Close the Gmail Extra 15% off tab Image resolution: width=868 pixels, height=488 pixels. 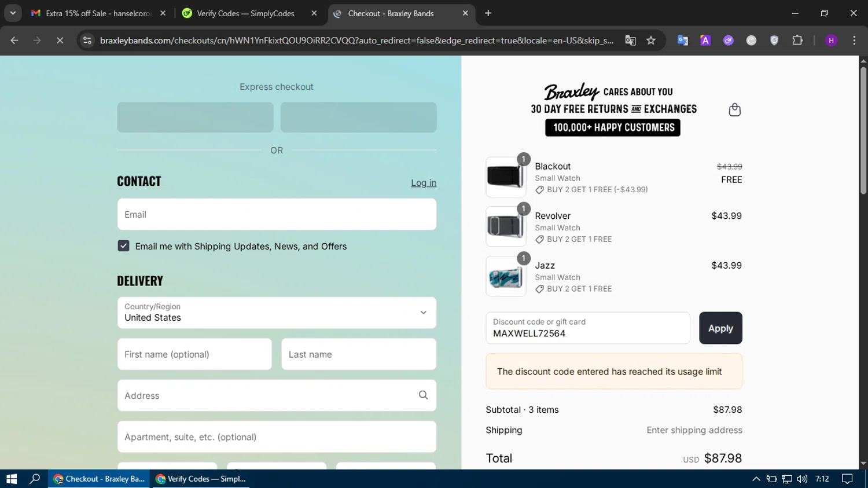(163, 13)
